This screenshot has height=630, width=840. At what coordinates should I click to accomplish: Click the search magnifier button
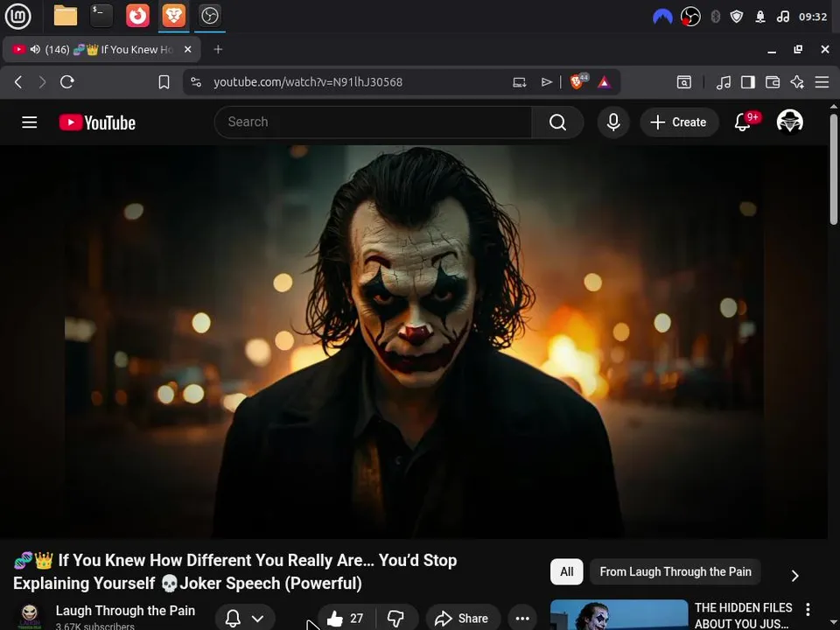pyautogui.click(x=557, y=122)
